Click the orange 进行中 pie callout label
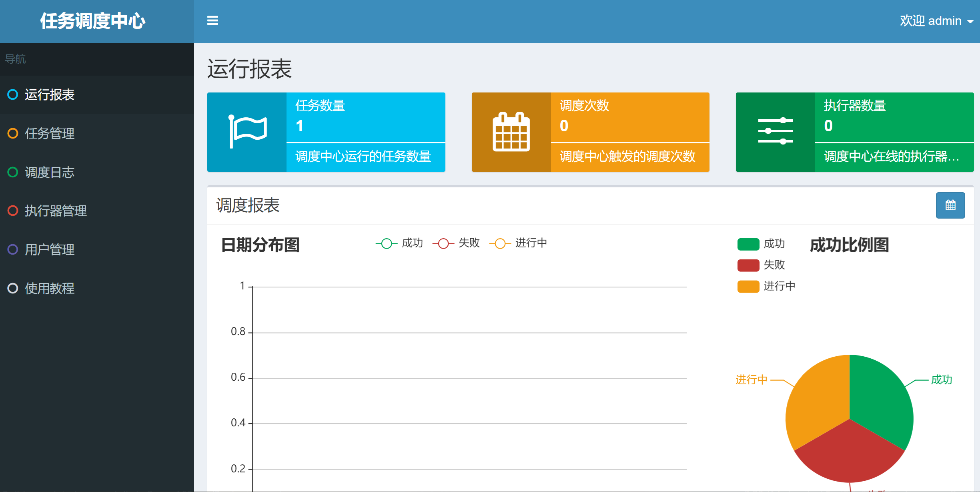The image size is (980, 492). (752, 380)
